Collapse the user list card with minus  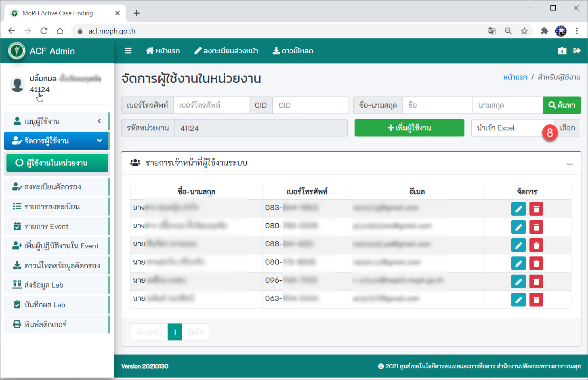pos(569,164)
